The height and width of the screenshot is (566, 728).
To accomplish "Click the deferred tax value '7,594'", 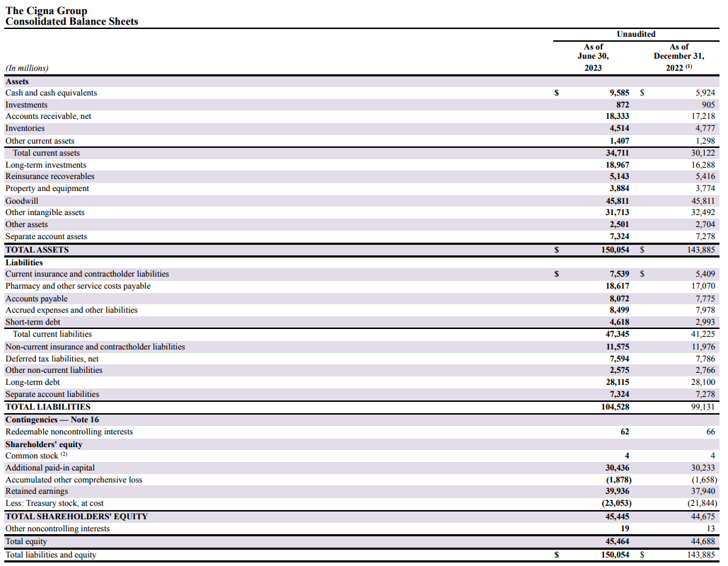I will [619, 359].
